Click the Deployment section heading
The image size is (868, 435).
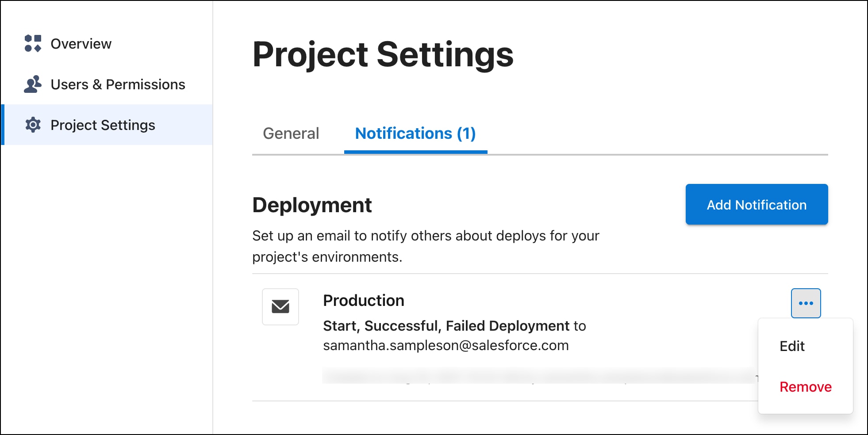(x=312, y=205)
